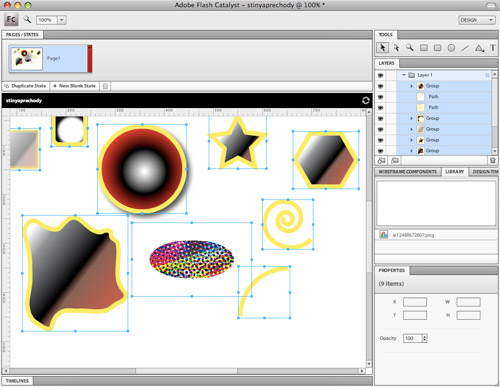Viewport: 500px width, 387px height.
Task: Toggle eye for the star Group layer
Action: pyautogui.click(x=381, y=140)
